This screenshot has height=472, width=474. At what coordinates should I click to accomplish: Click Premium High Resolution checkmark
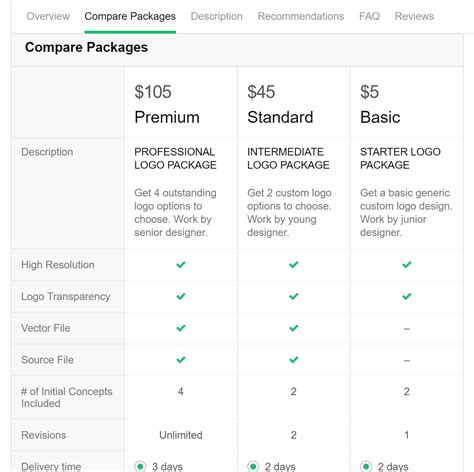[x=181, y=265]
